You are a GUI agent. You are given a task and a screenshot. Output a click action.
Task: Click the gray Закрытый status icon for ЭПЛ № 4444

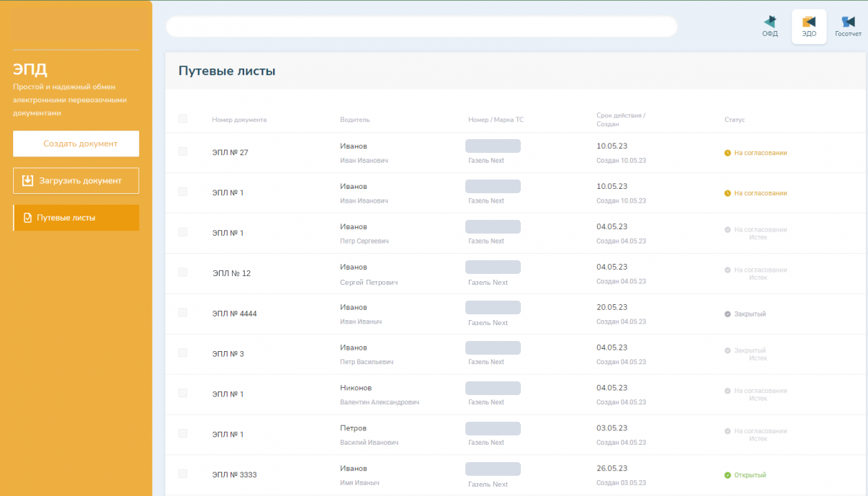coord(728,314)
